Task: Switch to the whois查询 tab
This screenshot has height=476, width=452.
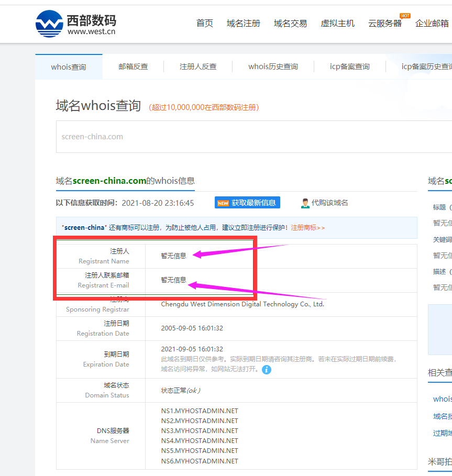Action: (x=69, y=67)
